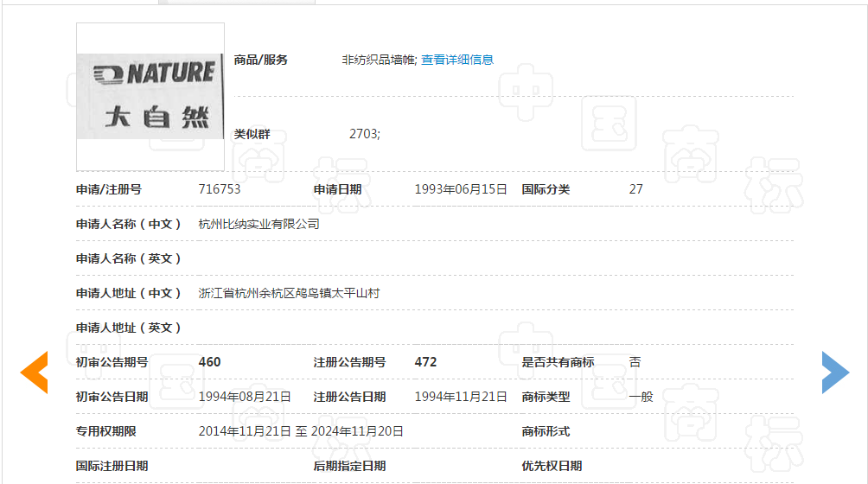The height and width of the screenshot is (484, 868).
Task: Select registration announcement issue 472
Action: 425,362
